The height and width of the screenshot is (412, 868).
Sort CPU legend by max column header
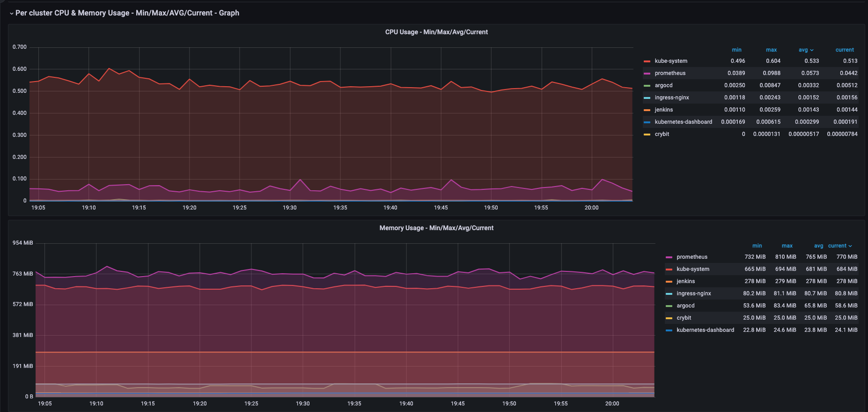coord(771,50)
